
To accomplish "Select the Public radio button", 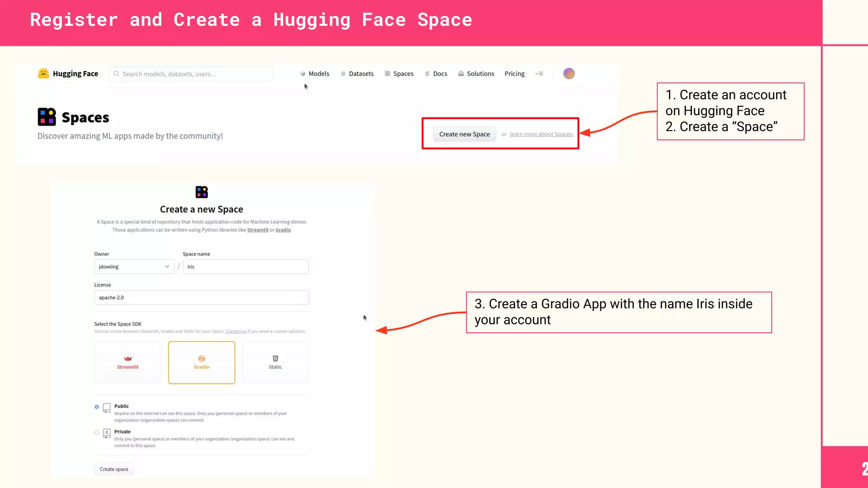I will 97,407.
